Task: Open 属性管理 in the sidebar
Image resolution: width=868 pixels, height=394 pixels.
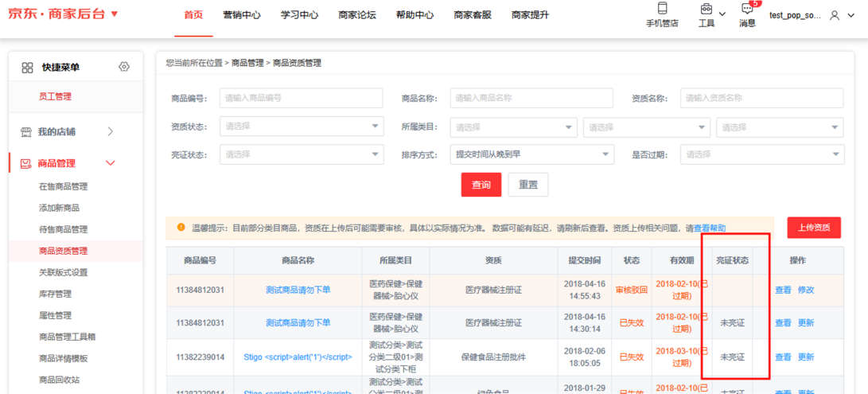Action: click(x=55, y=316)
